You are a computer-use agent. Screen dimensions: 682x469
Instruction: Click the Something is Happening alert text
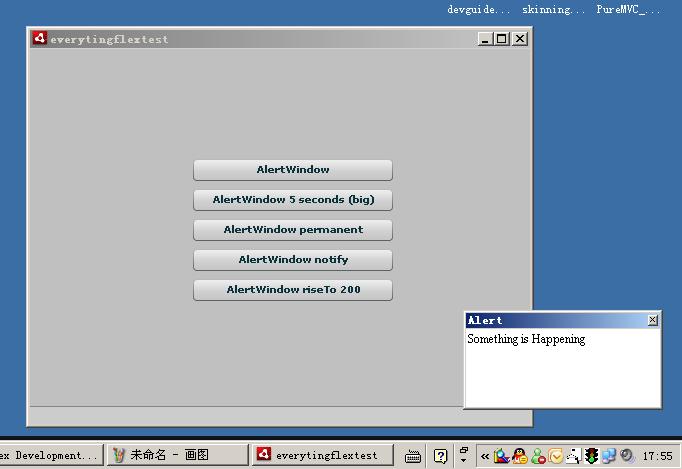[526, 339]
